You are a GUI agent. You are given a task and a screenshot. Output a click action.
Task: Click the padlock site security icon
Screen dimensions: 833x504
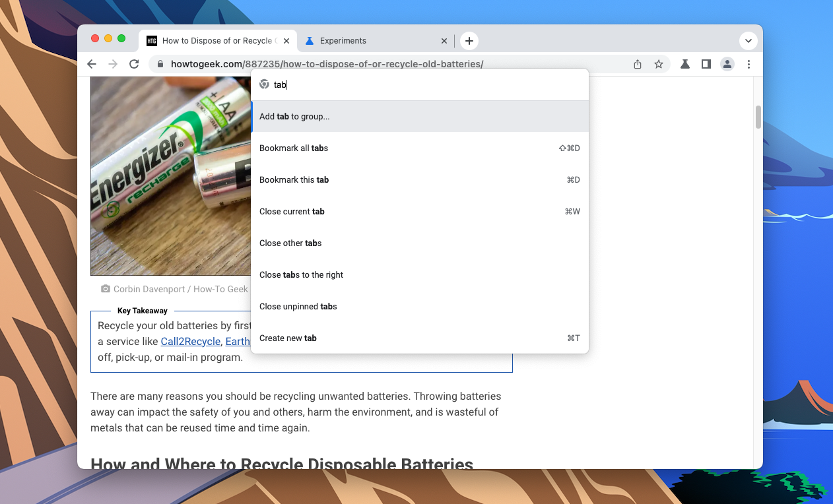(x=159, y=64)
